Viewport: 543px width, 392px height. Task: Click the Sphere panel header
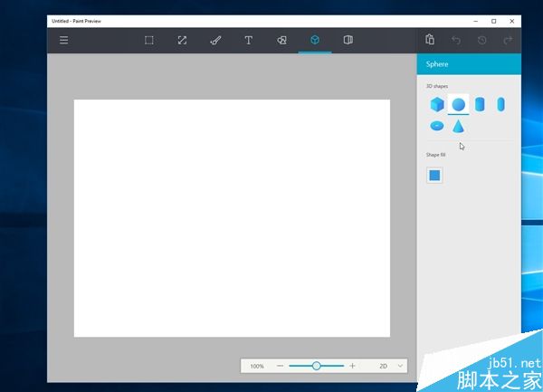(x=469, y=64)
